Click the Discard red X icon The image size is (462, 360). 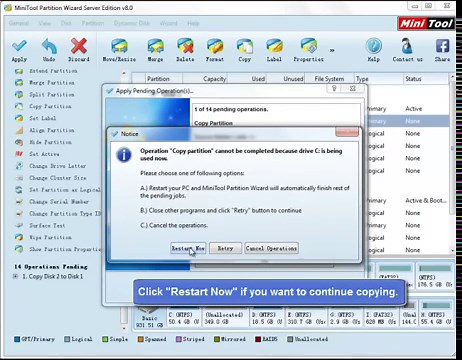(79, 46)
